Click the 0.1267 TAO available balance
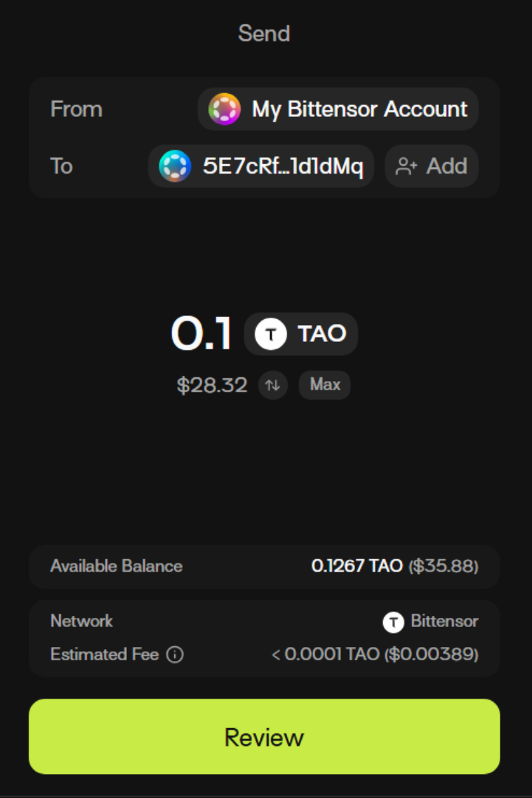The height and width of the screenshot is (798, 532). pyautogui.click(x=357, y=567)
